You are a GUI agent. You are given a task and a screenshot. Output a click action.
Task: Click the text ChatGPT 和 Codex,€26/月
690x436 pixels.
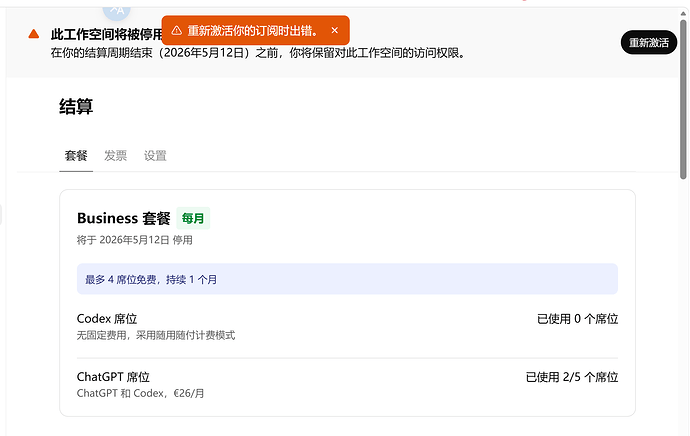[140, 393]
